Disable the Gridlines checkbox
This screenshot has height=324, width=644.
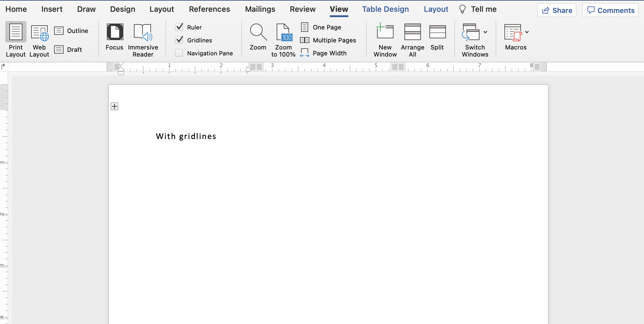179,40
